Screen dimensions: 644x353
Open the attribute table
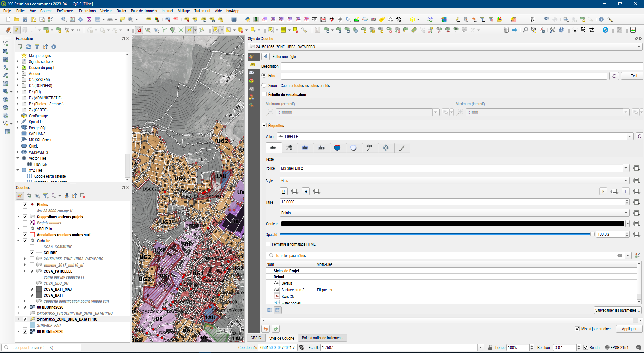pos(98,19)
